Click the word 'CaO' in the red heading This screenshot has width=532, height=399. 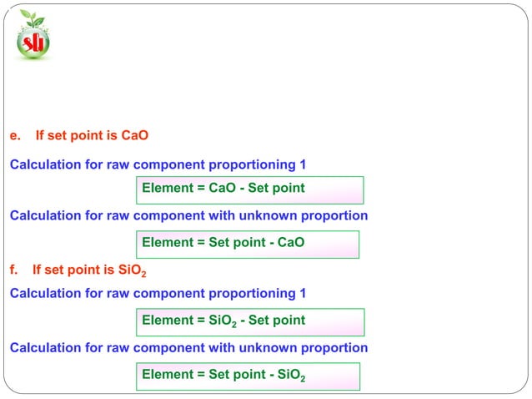(135, 135)
